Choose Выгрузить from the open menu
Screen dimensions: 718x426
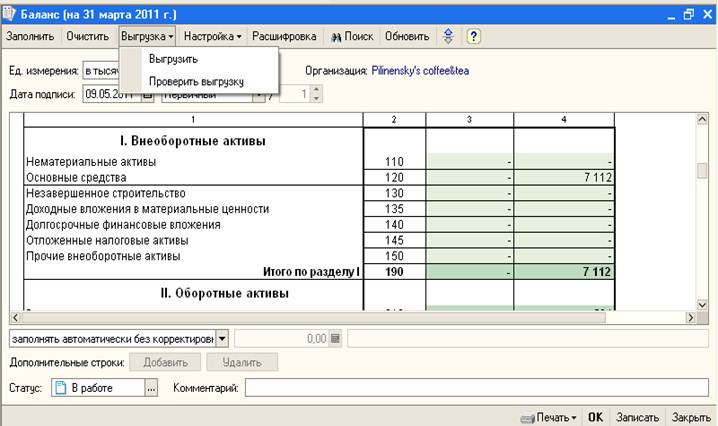[173, 59]
